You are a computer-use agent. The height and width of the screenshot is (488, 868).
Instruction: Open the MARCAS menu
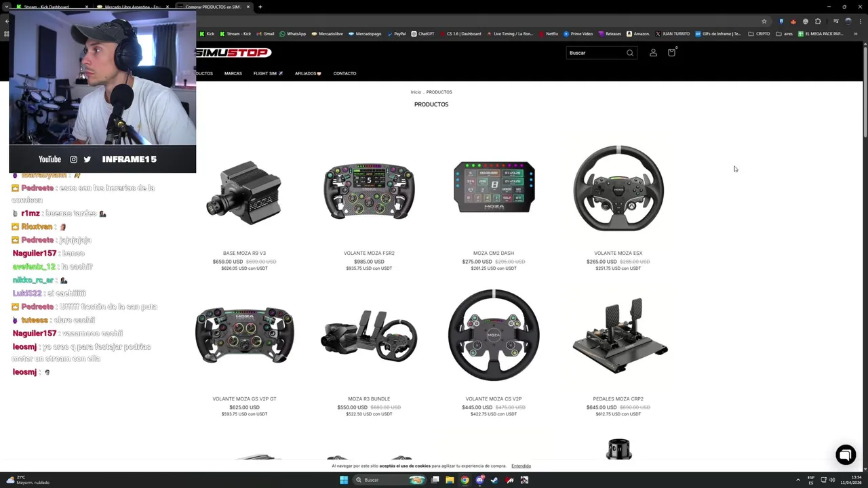(x=233, y=73)
